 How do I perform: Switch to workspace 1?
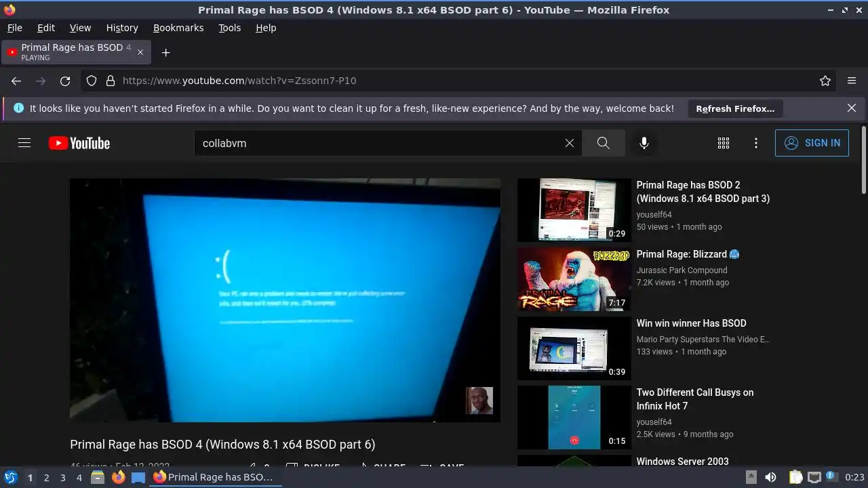(30, 477)
